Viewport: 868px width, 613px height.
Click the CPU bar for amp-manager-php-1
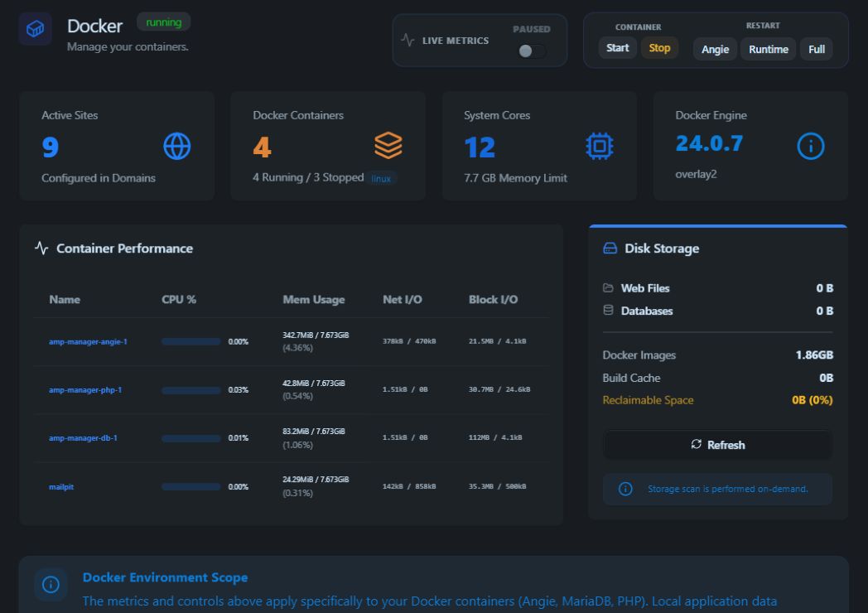pyautogui.click(x=191, y=390)
